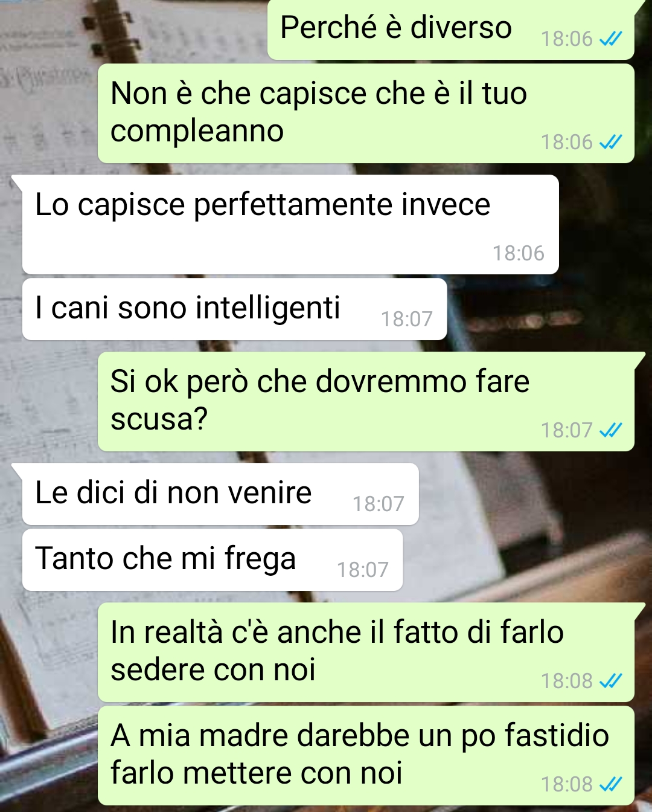Tap the 'Perché è diverso' message bubble
Image resolution: width=652 pixels, height=812 pixels.
[x=451, y=29]
